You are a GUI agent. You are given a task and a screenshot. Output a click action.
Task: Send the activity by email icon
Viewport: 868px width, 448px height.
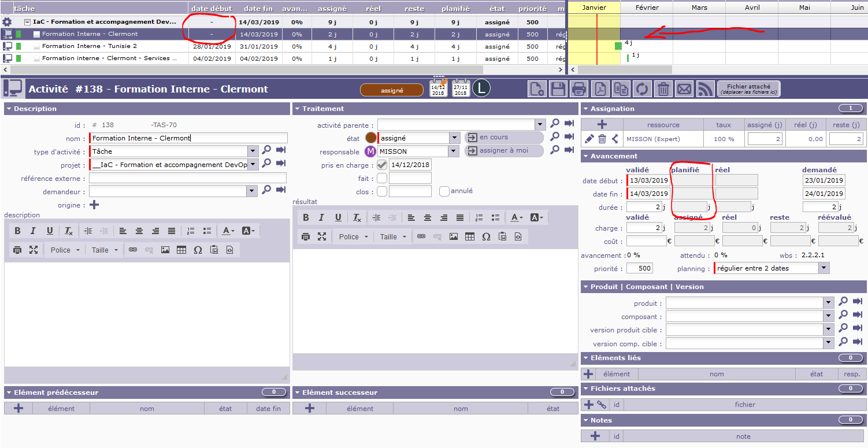click(x=684, y=89)
